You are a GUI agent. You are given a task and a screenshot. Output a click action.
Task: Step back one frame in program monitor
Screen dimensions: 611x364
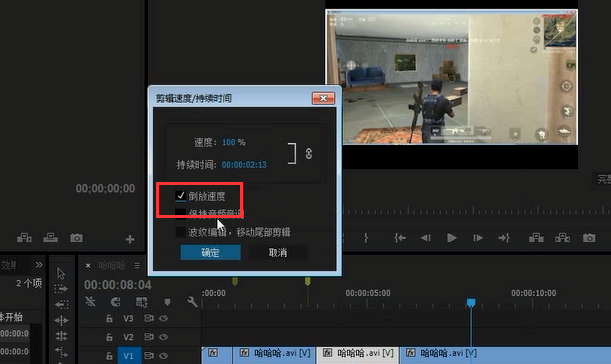(x=426, y=238)
